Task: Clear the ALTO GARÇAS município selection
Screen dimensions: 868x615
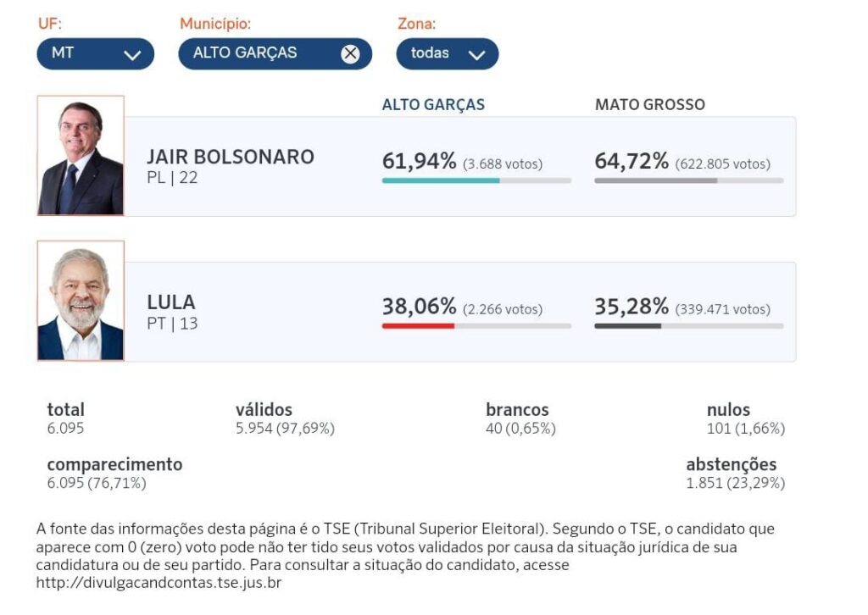Action: tap(350, 53)
